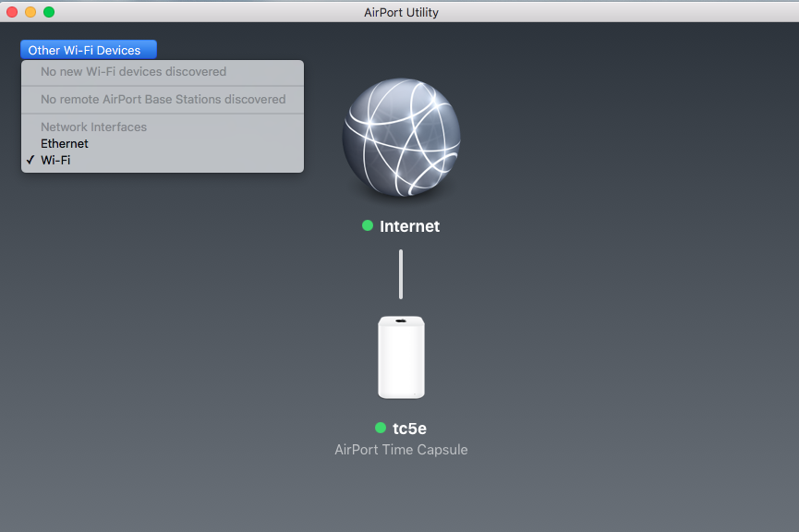Click 'No new Wi-Fi devices discovered' entry
Viewport: 799px width, 532px height.
[162, 72]
